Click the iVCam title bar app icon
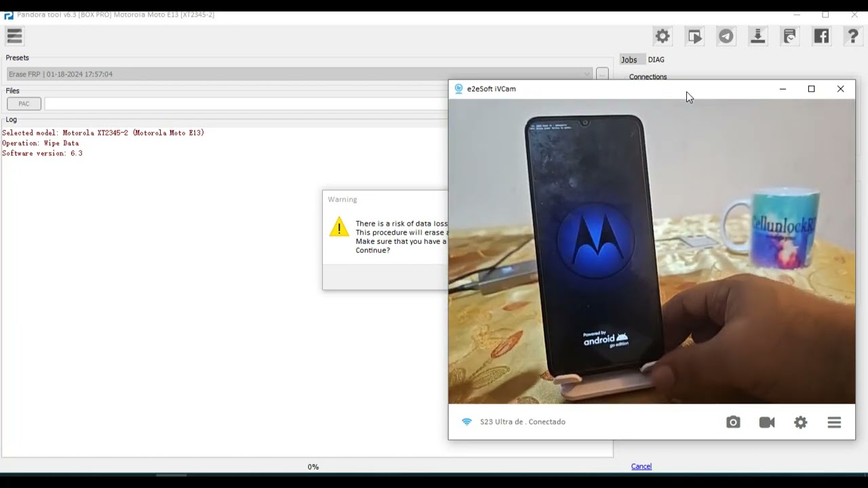The width and height of the screenshot is (868, 488). (x=458, y=89)
